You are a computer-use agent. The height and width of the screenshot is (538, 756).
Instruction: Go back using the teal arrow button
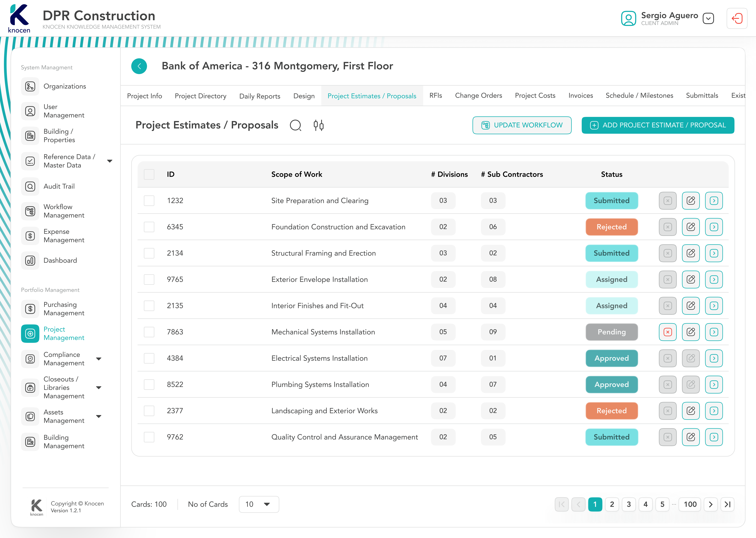[x=139, y=66]
